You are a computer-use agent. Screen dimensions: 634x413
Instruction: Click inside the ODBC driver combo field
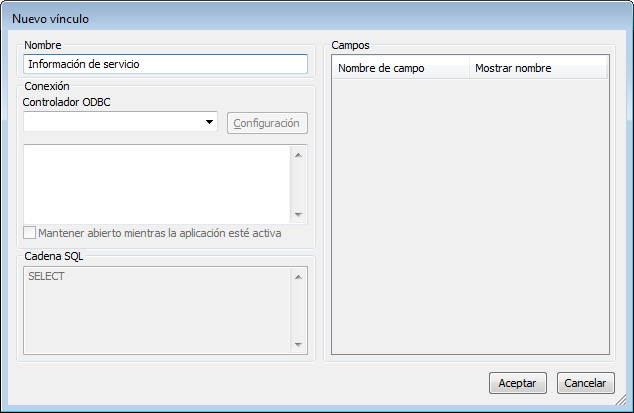112,122
